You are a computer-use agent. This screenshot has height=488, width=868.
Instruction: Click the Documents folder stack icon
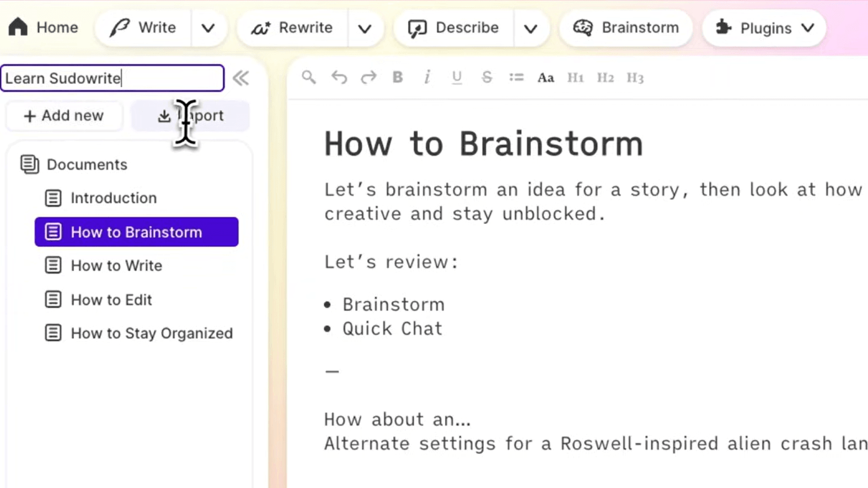tap(30, 164)
